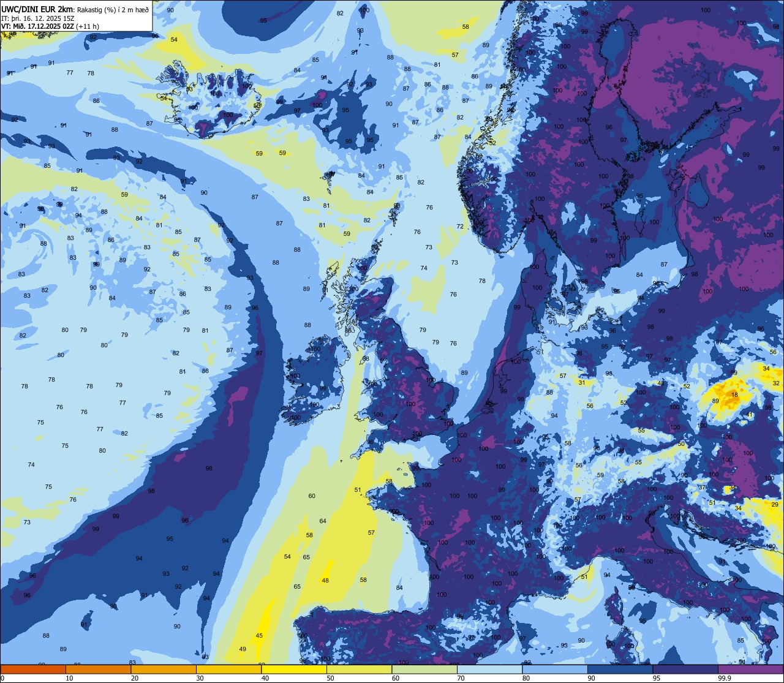Click the medium blue 80–90 legend swatch
This screenshot has width=784, height=683.
[x=555, y=669]
